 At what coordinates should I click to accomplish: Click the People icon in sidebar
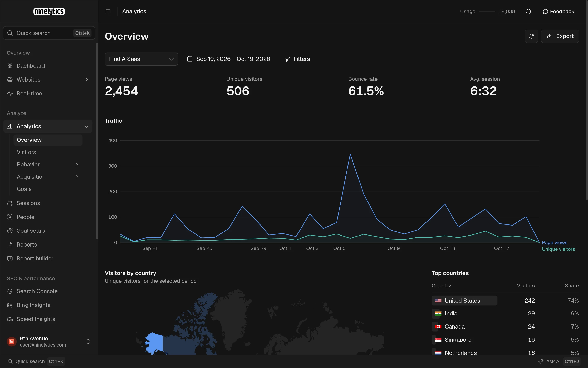[10, 217]
